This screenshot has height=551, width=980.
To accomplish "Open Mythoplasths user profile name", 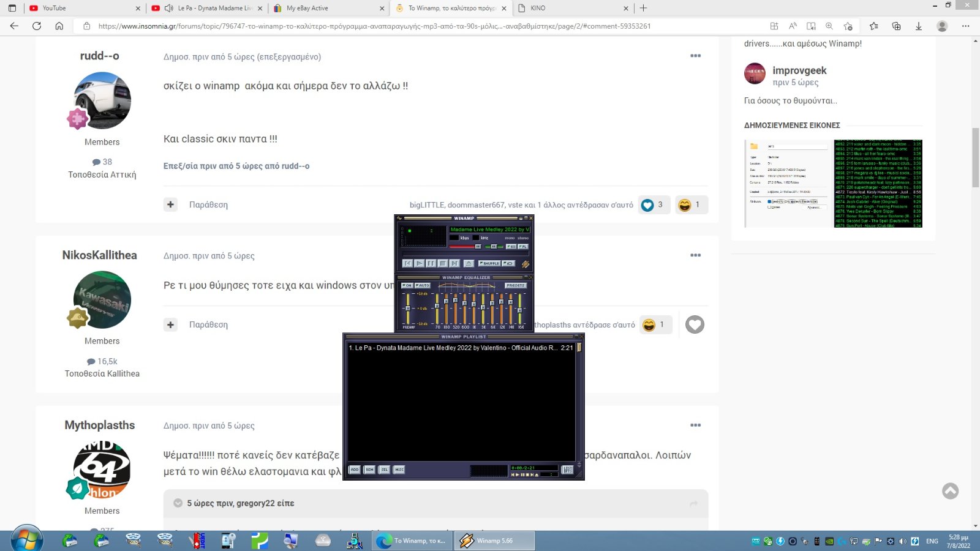I will click(x=100, y=425).
